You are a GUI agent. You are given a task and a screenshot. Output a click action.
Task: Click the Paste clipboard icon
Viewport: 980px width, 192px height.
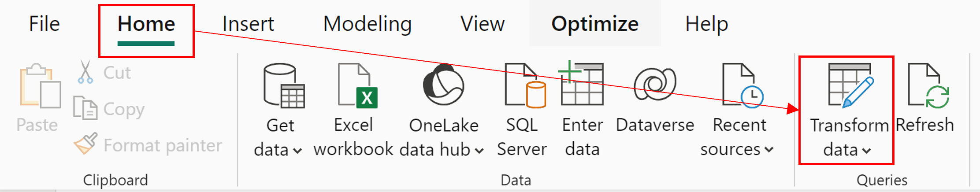[x=39, y=87]
